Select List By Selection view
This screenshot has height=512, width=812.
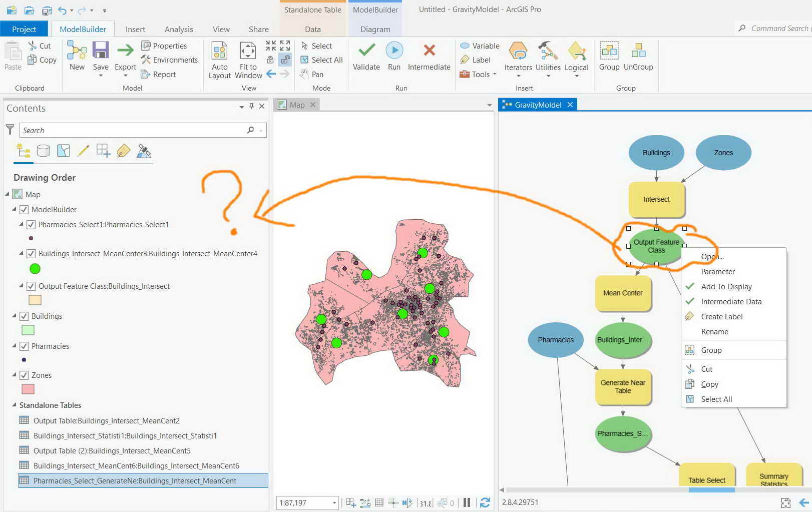tap(64, 151)
